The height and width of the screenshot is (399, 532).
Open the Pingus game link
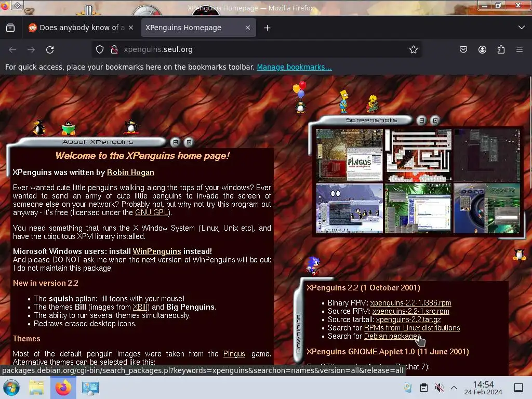(x=234, y=354)
